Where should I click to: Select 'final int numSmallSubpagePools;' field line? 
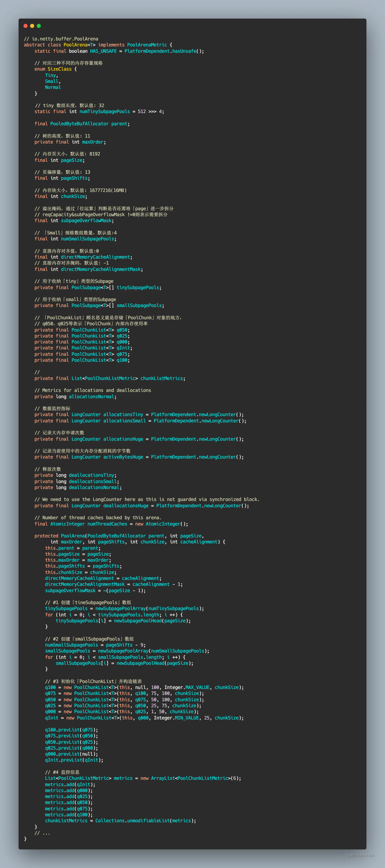tap(75, 239)
